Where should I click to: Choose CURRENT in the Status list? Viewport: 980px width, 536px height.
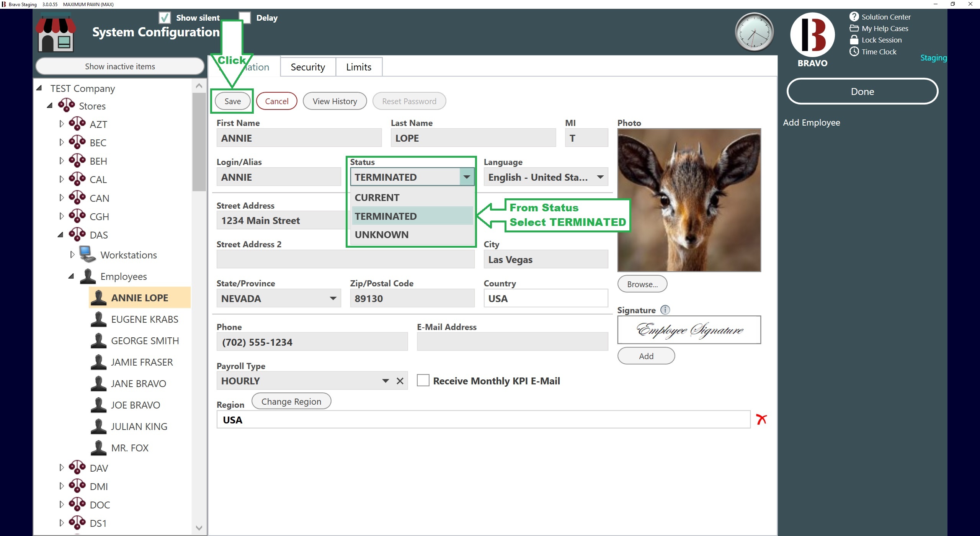click(x=412, y=198)
